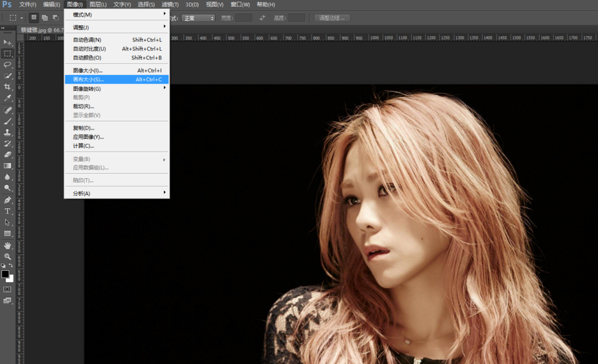
Task: Click the foreground color swatch
Action: [5, 275]
